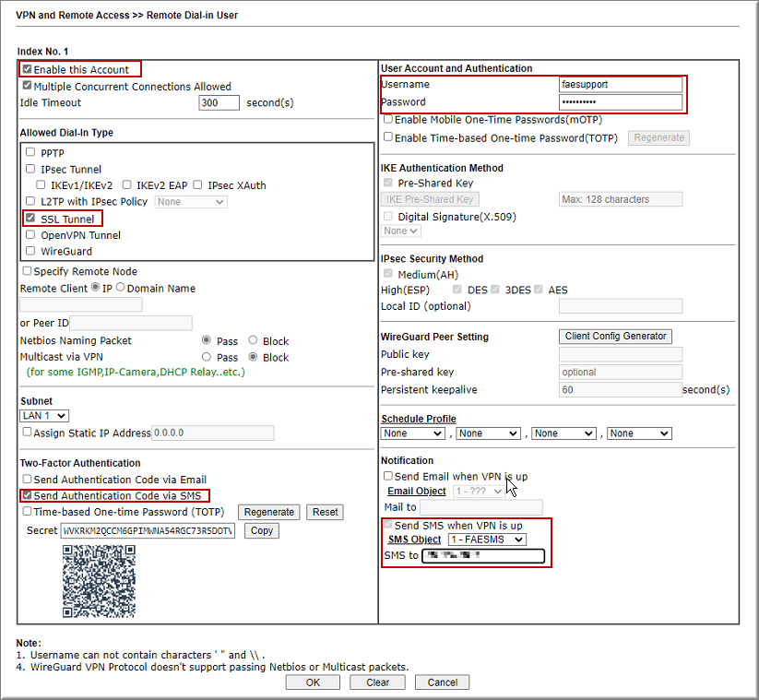Click the Mail to field
The image size is (759, 700).
tap(481, 507)
